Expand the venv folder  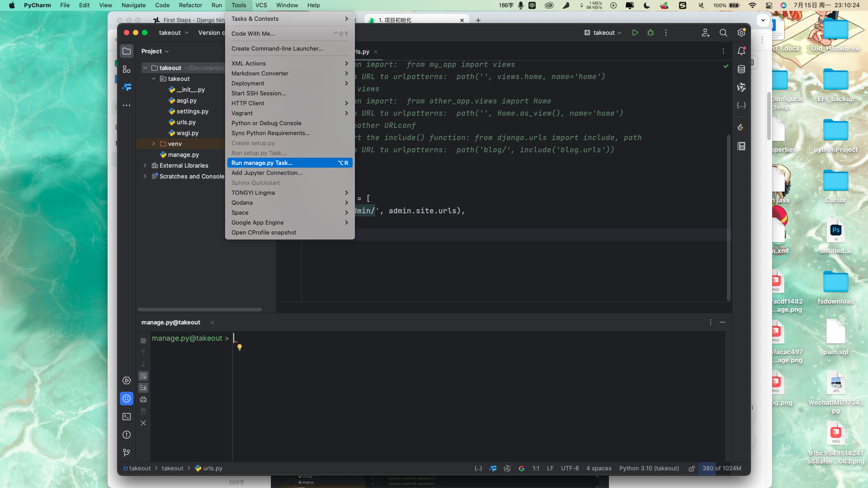coord(154,144)
